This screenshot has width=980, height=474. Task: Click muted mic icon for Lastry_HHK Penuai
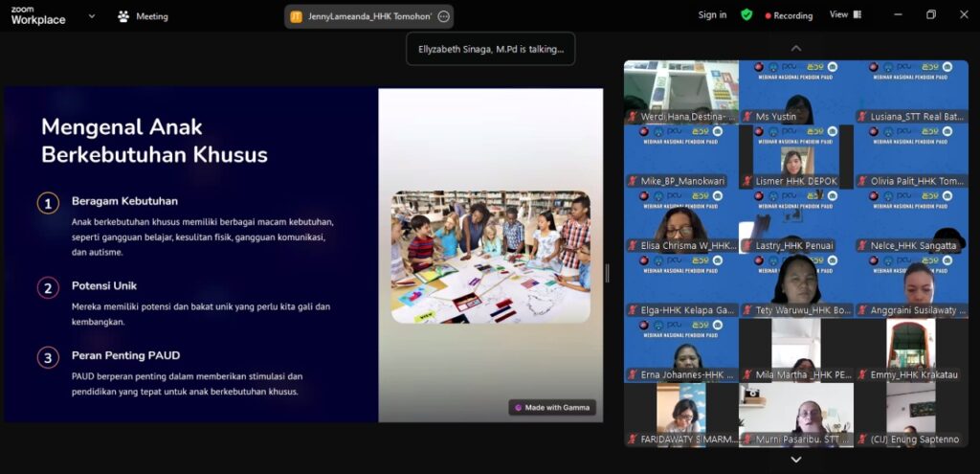746,246
